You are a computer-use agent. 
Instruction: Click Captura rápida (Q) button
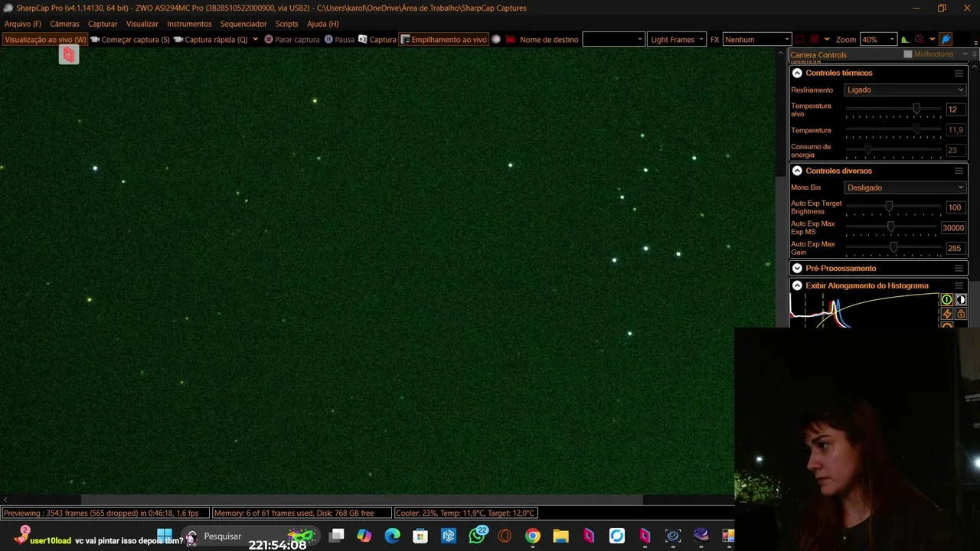tap(211, 39)
